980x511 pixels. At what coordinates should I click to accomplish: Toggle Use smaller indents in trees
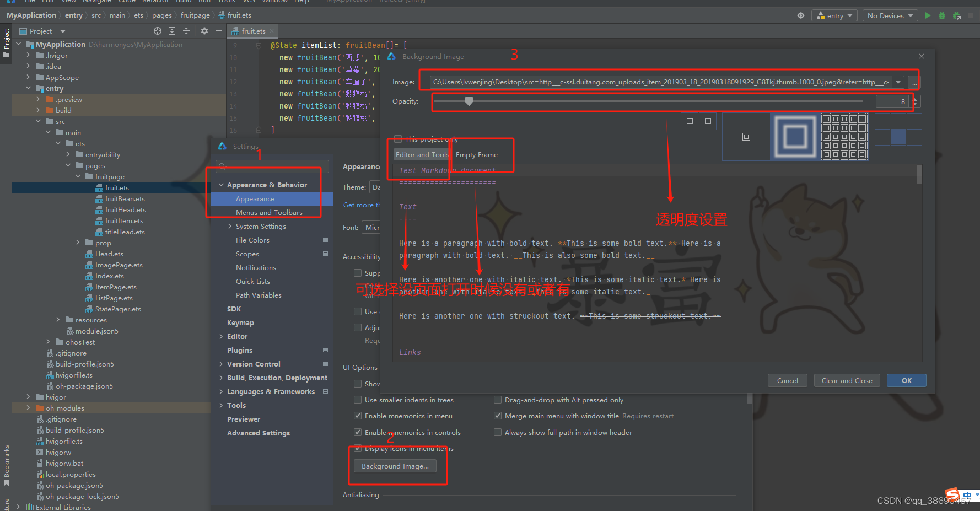(x=358, y=400)
